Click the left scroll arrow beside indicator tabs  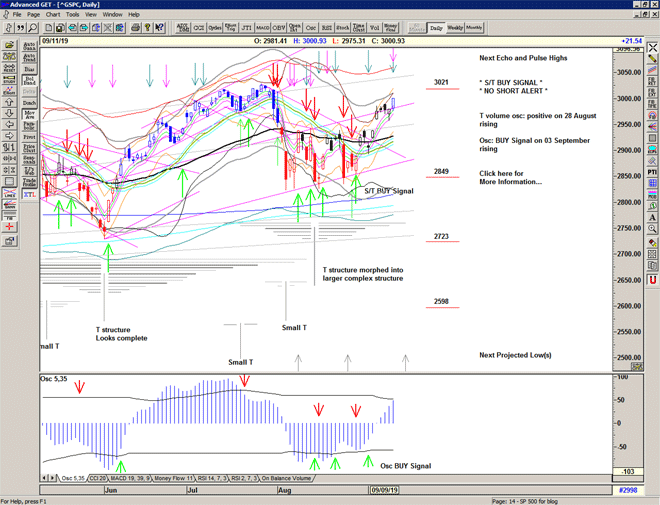pos(45,478)
